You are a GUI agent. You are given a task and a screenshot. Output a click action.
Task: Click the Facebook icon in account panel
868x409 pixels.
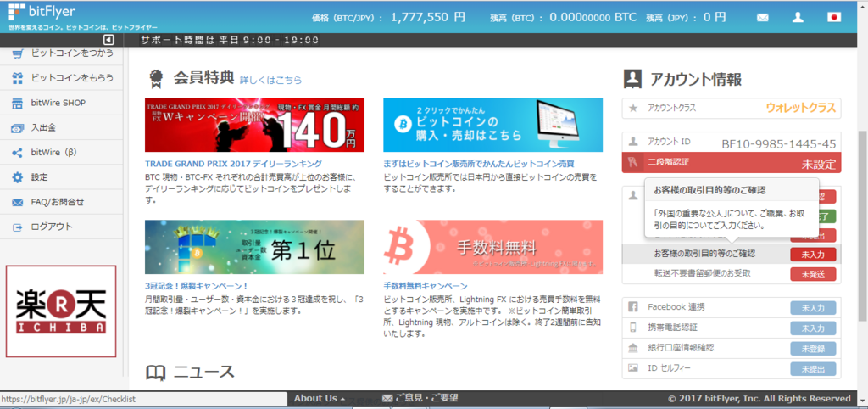coord(633,306)
